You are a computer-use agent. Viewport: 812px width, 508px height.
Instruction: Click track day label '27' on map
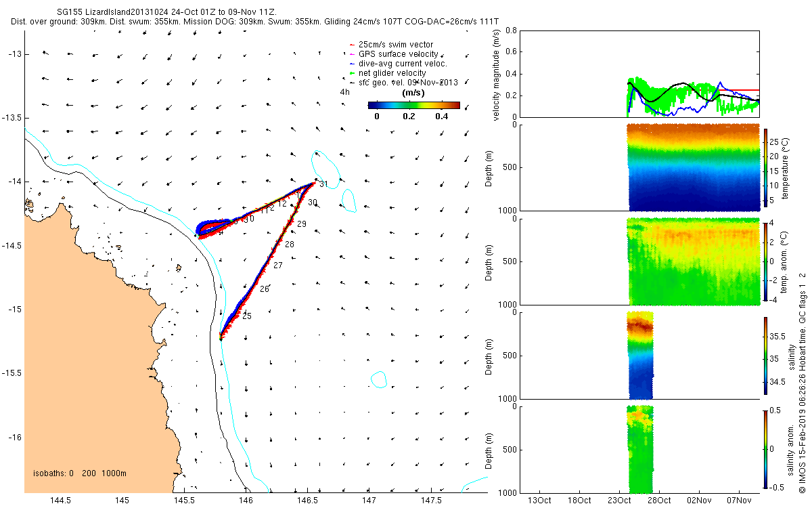pyautogui.click(x=277, y=266)
